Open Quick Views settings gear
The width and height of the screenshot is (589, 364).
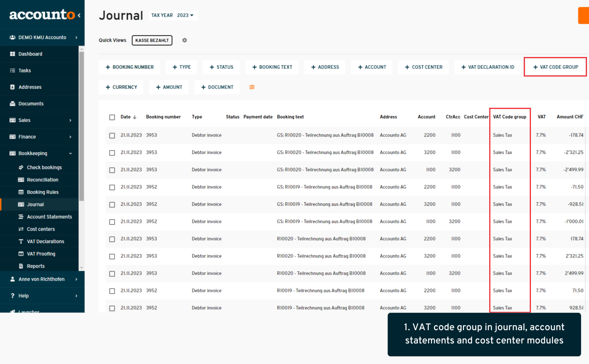click(x=184, y=40)
